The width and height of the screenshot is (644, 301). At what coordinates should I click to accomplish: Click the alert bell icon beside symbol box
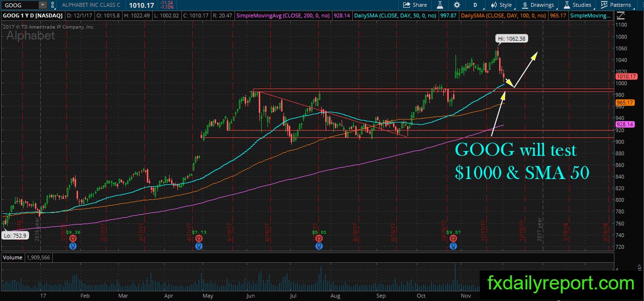pyautogui.click(x=54, y=5)
